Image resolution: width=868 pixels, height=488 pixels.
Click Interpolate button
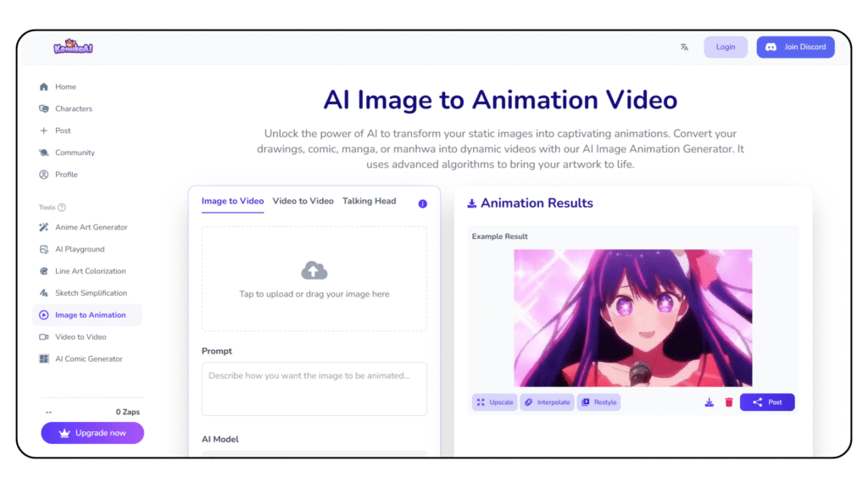click(547, 402)
